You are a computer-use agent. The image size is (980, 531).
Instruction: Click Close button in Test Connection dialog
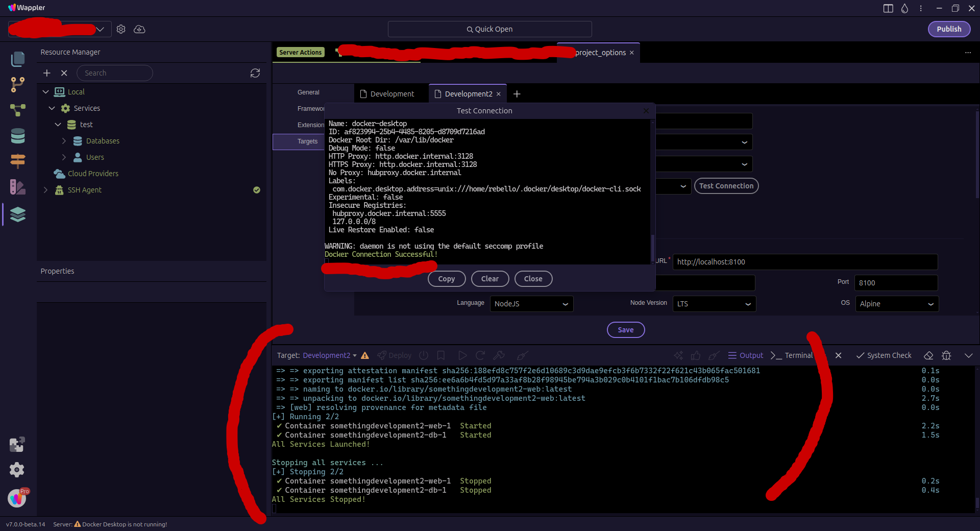coord(533,279)
